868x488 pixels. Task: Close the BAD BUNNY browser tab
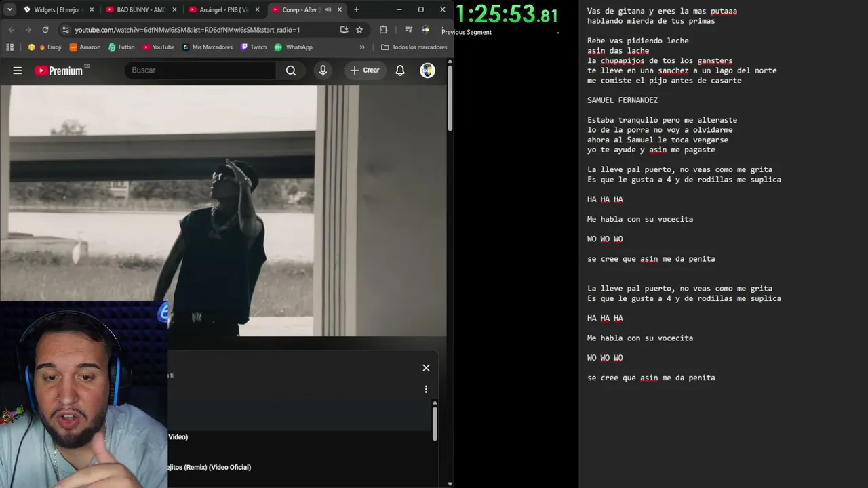click(x=174, y=9)
